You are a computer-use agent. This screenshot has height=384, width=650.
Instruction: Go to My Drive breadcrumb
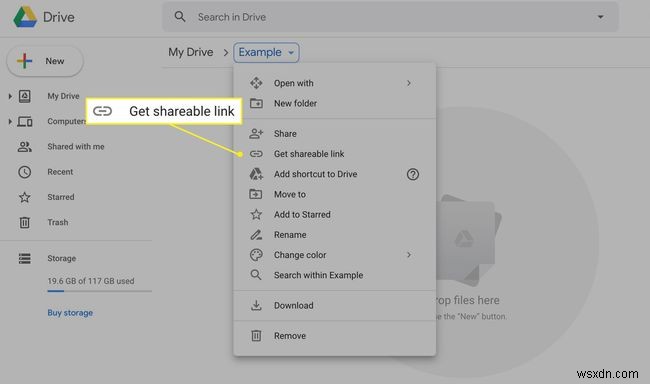tap(191, 52)
